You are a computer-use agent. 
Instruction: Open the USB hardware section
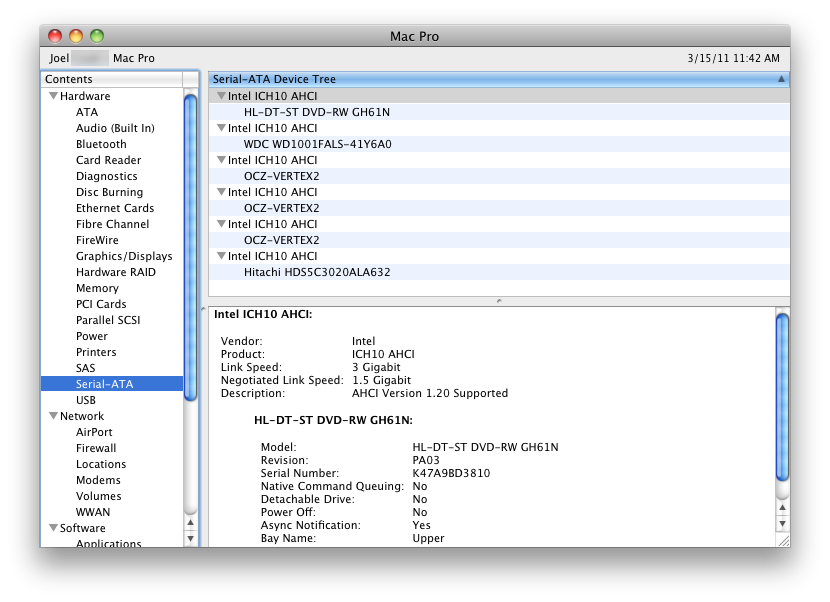click(86, 400)
